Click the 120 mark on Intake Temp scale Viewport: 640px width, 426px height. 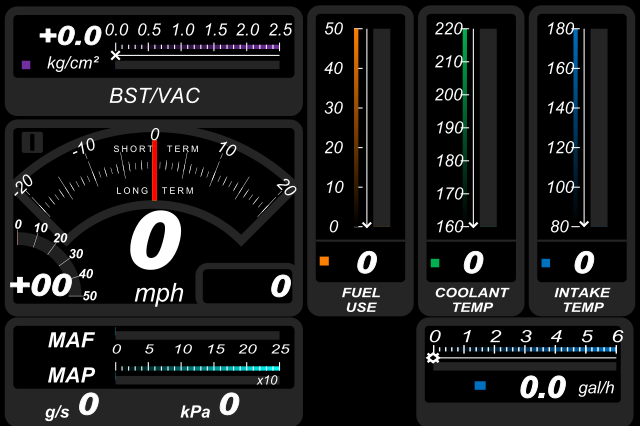[x=561, y=147]
